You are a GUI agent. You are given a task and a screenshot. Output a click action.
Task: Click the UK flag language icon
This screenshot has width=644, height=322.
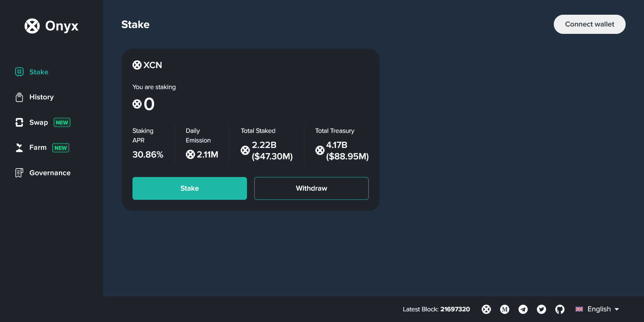point(579,309)
